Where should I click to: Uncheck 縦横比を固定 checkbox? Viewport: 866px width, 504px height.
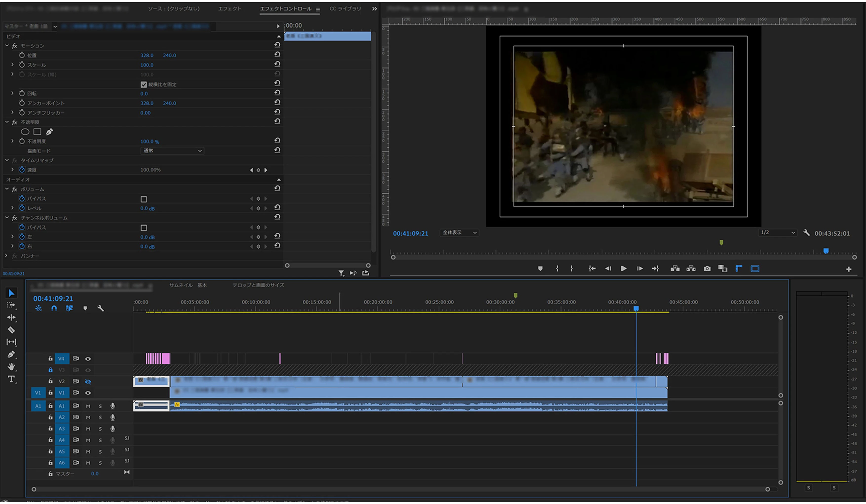(144, 85)
